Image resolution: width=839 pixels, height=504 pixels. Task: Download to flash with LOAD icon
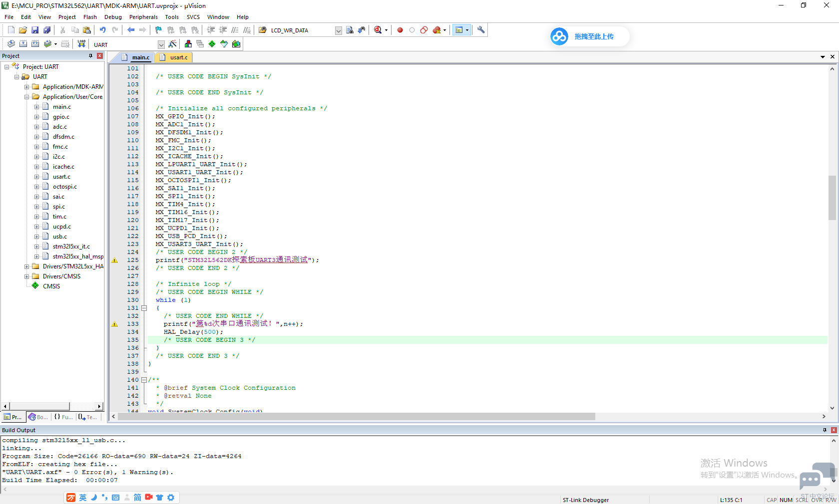coord(81,44)
